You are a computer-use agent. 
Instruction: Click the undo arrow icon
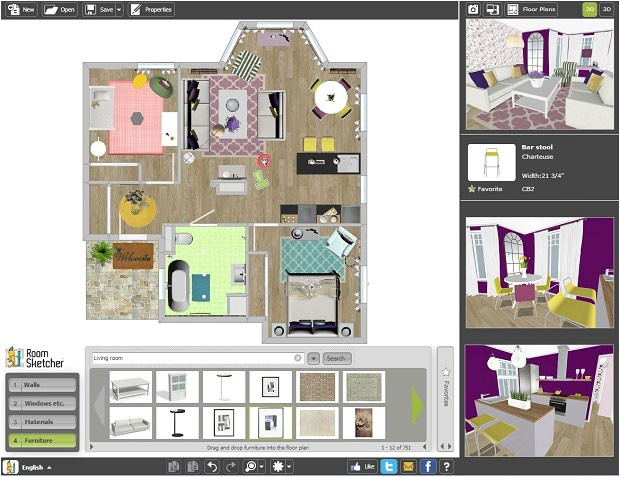[211, 466]
